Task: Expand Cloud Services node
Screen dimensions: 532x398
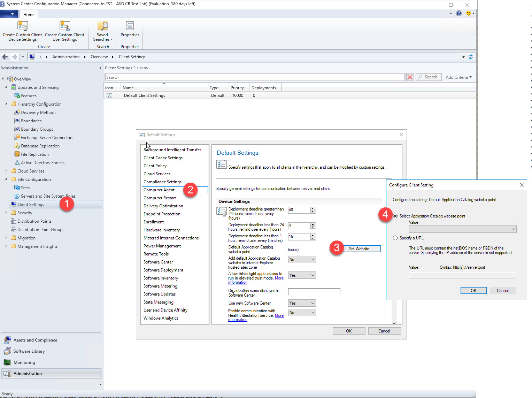Action: [x=6, y=171]
